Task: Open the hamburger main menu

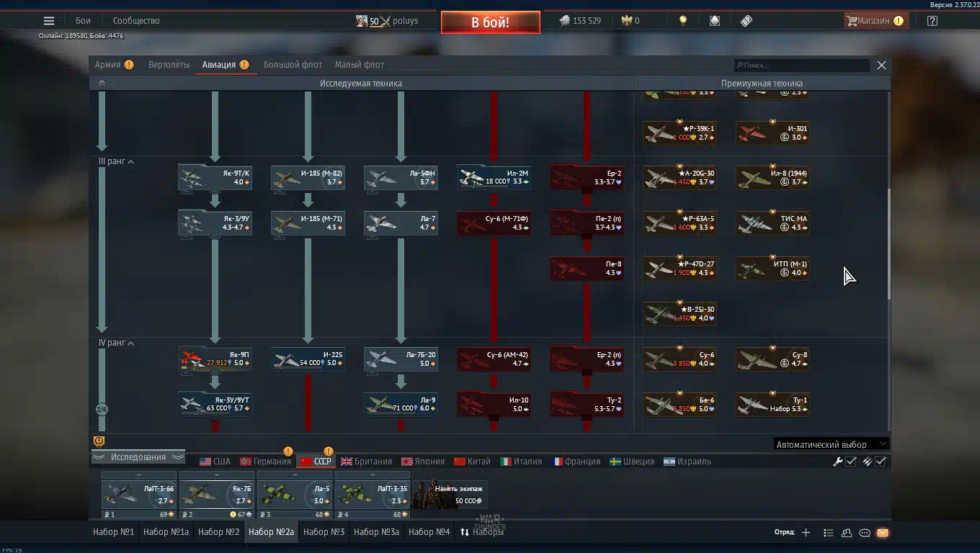Action: point(49,21)
